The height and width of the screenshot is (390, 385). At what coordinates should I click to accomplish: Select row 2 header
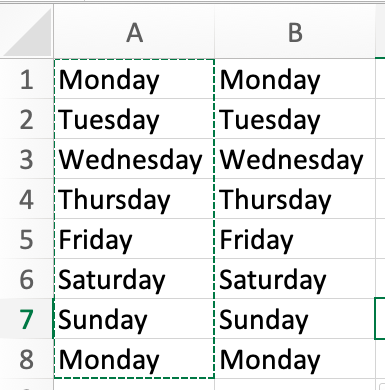pyautogui.click(x=27, y=119)
